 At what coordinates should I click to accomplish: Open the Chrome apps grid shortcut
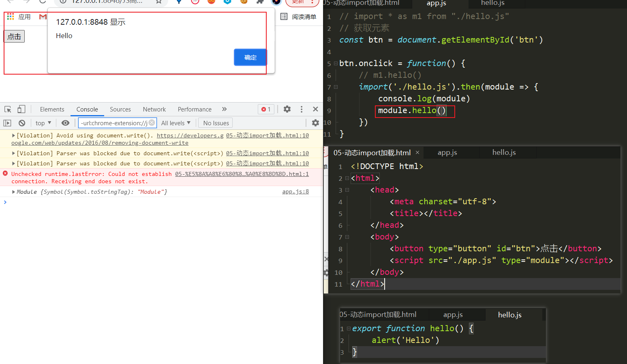tap(11, 17)
